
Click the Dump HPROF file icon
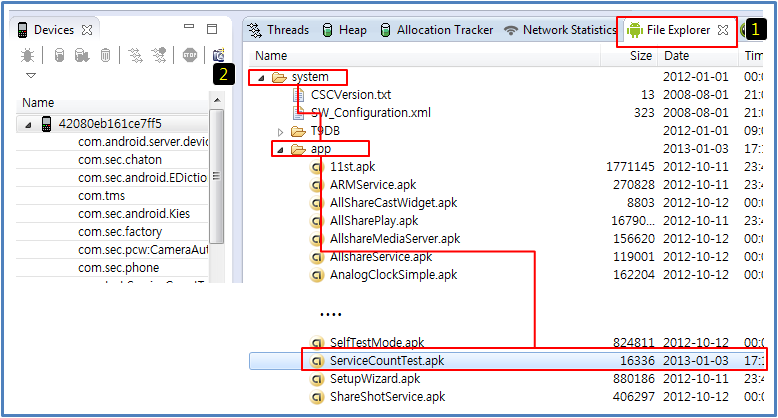[x=82, y=55]
